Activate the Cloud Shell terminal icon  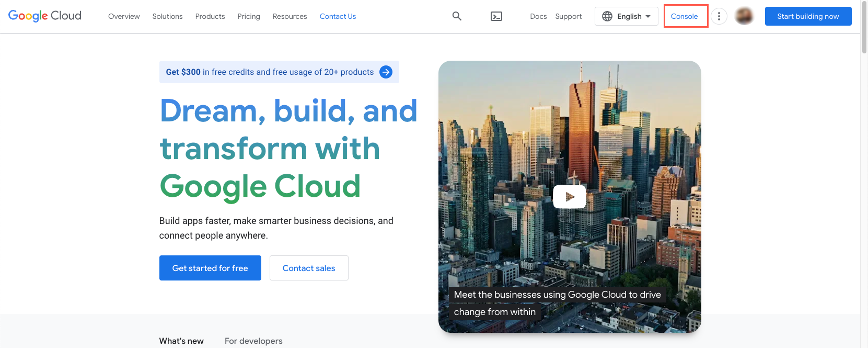496,16
